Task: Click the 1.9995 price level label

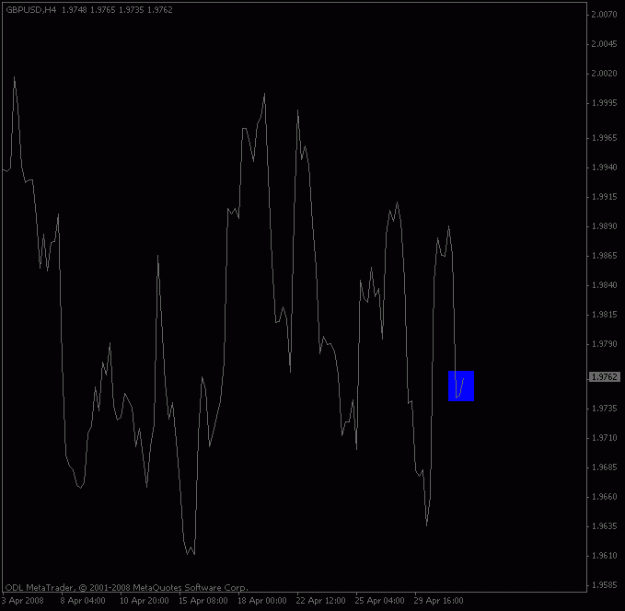Action: [x=604, y=103]
